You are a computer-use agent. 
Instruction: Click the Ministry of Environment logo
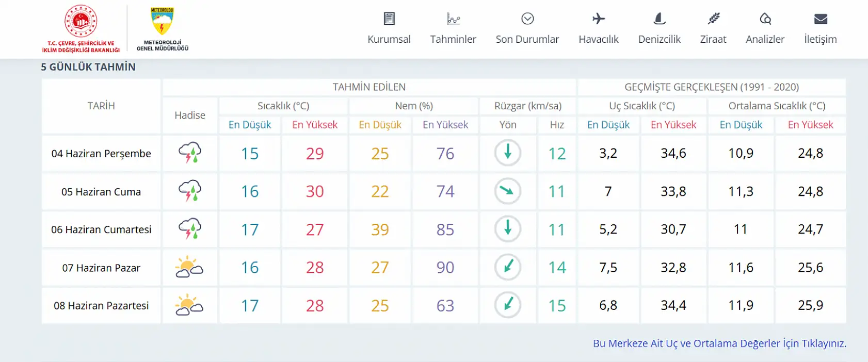[x=81, y=28]
